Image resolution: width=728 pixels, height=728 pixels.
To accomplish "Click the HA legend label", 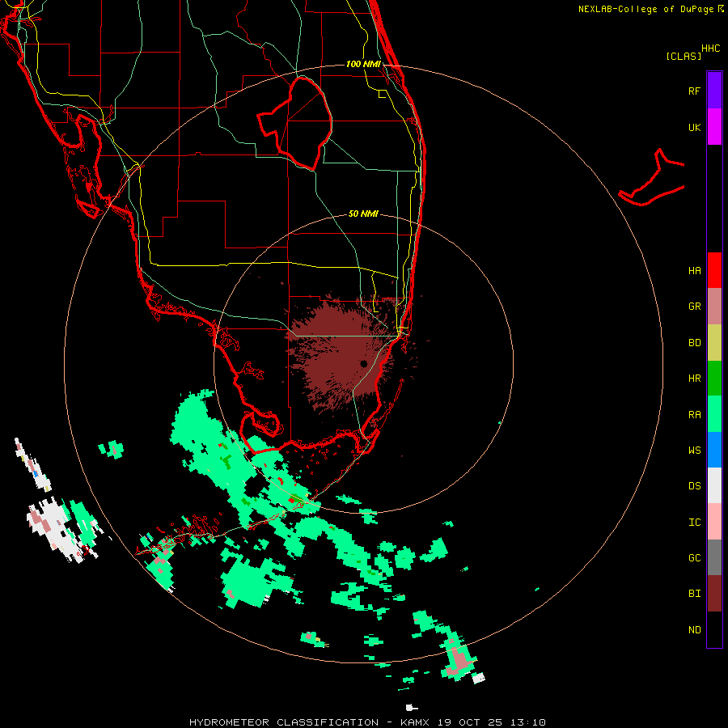I will pos(694,271).
